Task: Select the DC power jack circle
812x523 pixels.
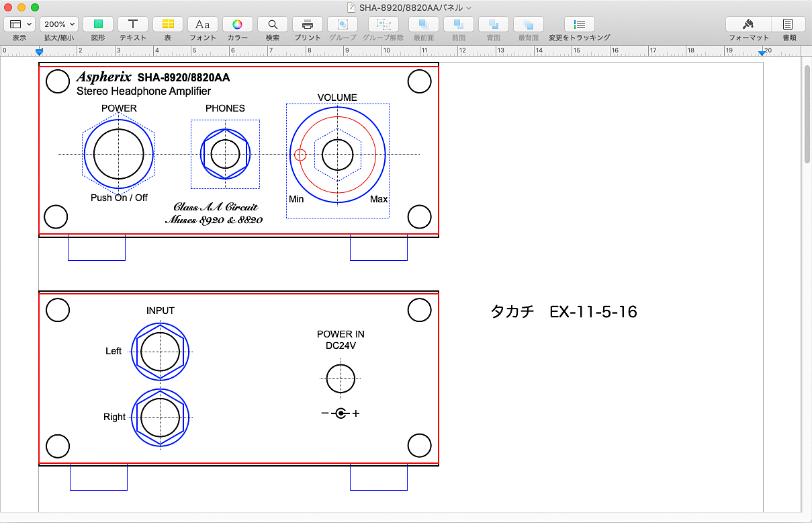Action: 341,379
